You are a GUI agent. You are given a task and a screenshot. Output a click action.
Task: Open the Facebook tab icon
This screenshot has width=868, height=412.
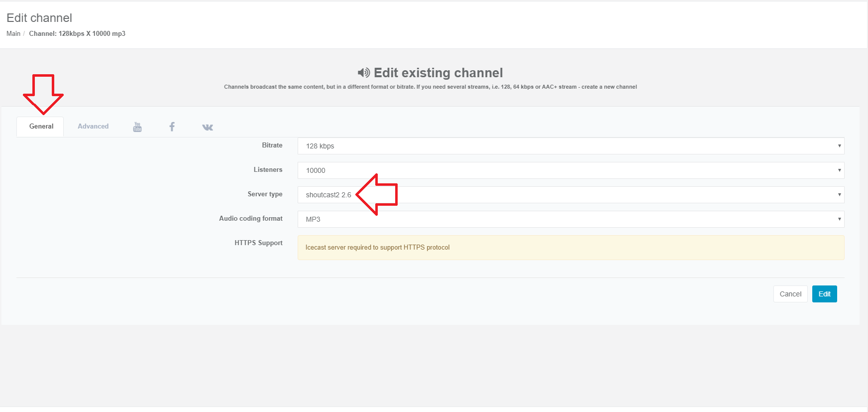point(172,127)
